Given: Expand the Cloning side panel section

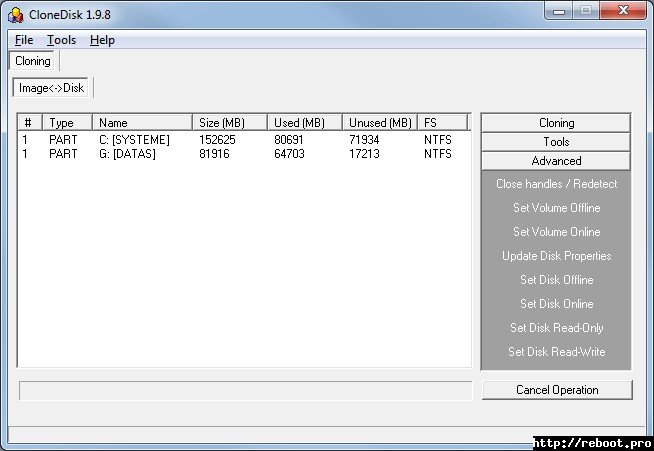Looking at the screenshot, I should (556, 123).
